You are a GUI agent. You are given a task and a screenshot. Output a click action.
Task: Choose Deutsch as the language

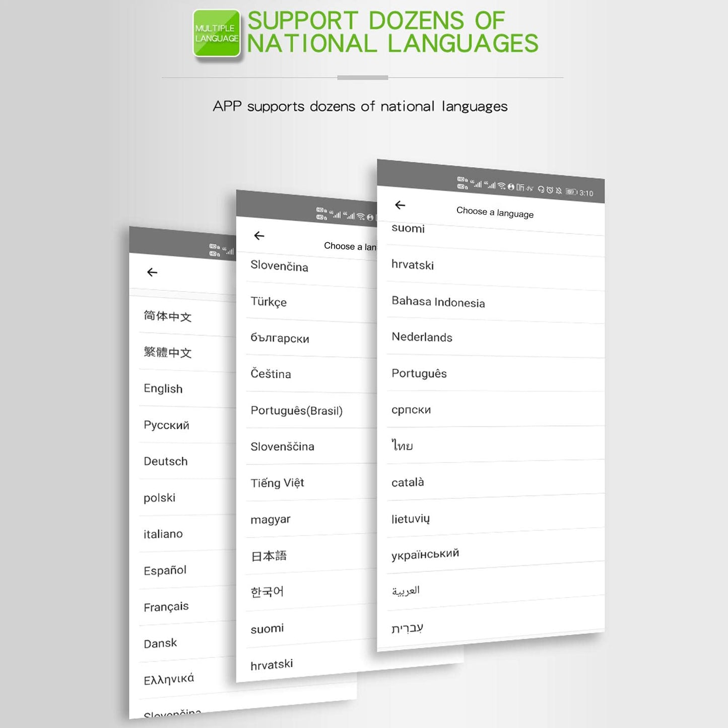pos(166,461)
